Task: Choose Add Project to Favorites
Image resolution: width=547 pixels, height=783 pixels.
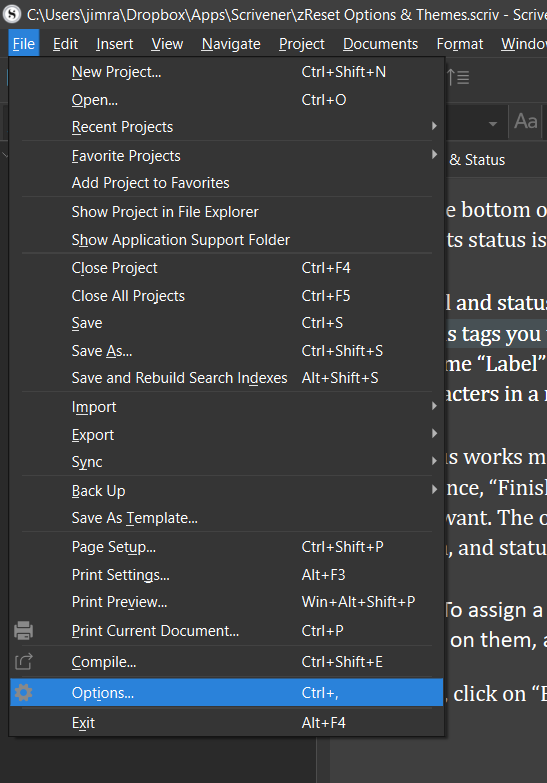Action: 227,183
